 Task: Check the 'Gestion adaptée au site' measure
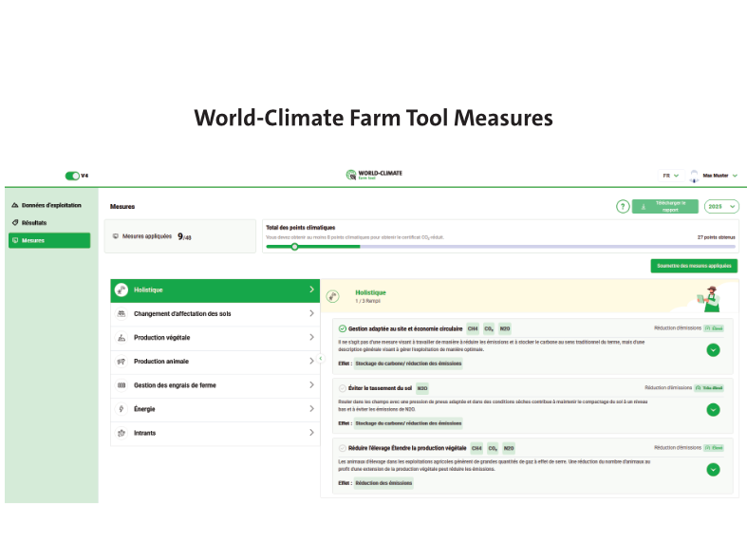coord(343,328)
